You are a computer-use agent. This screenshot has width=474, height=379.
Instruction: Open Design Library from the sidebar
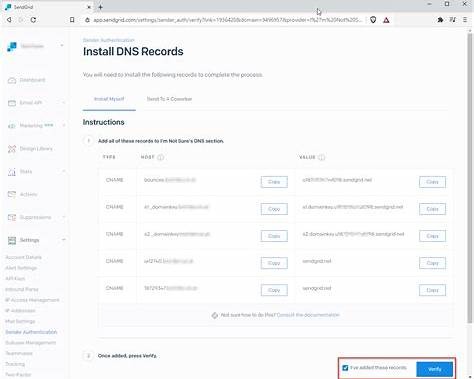tap(36, 149)
